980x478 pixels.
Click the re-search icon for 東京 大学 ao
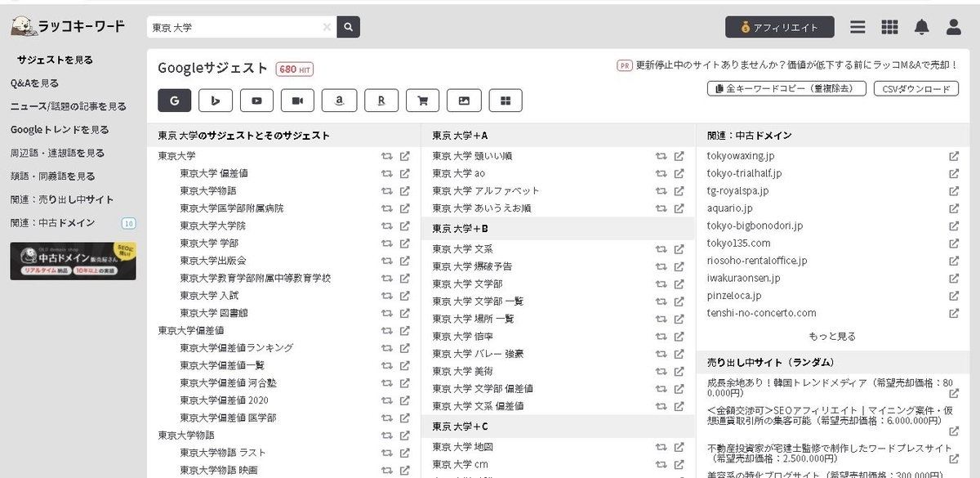tap(661, 173)
